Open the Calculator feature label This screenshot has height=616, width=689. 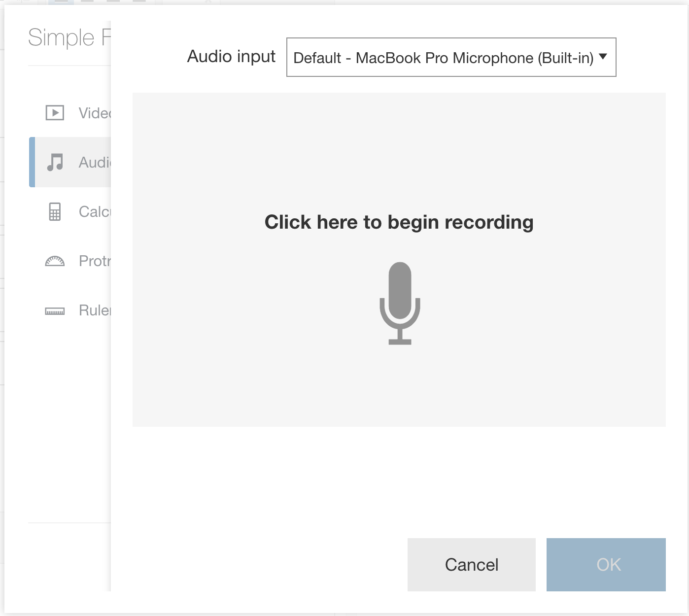[95, 211]
